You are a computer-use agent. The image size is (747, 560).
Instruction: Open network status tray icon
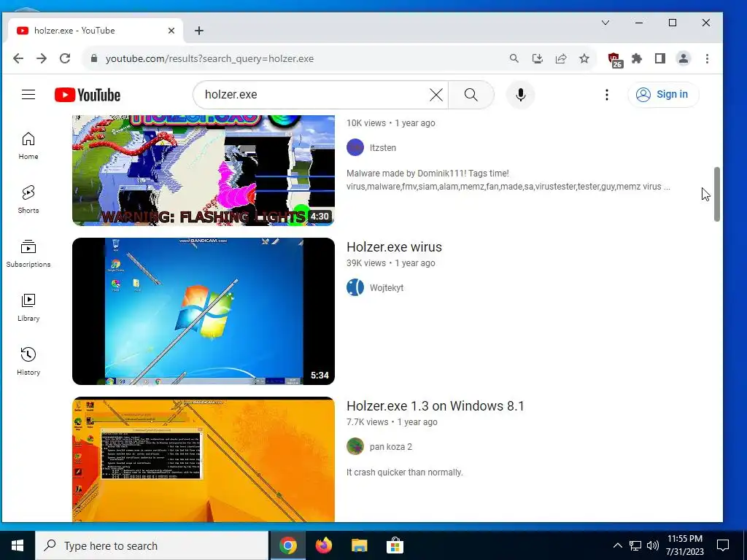[x=635, y=545]
